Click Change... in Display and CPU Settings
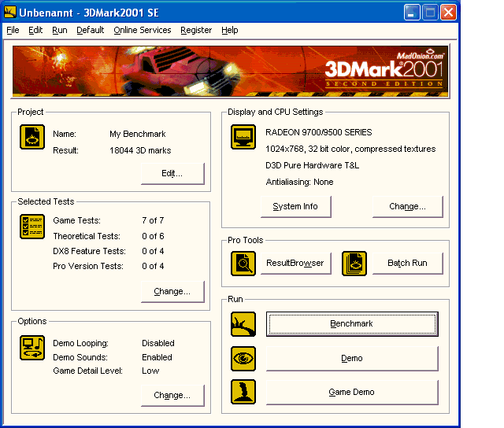Image resolution: width=504 pixels, height=428 pixels. (x=408, y=206)
